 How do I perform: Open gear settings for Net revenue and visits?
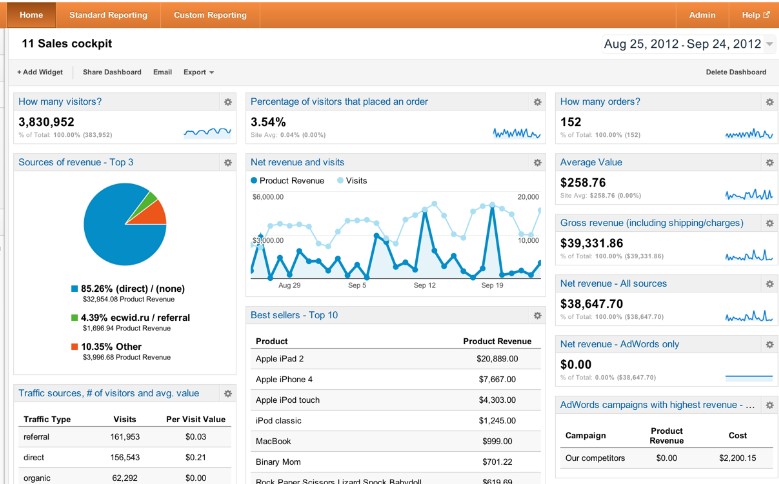[x=537, y=162]
